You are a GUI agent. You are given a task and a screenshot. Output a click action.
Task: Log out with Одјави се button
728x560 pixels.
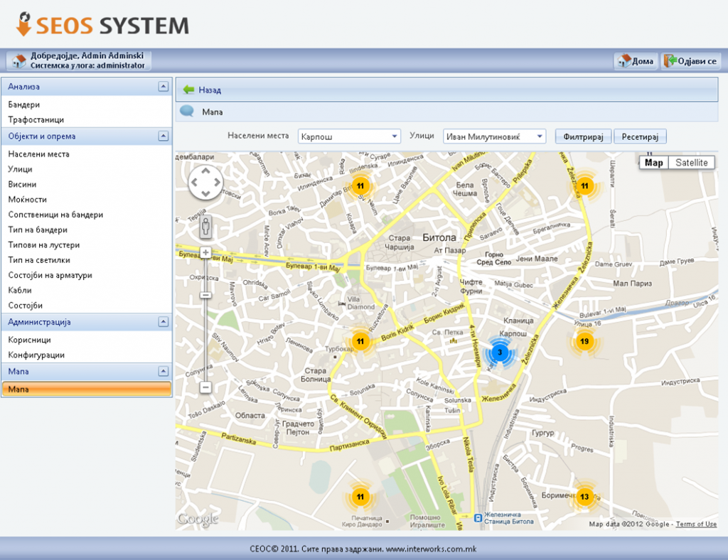(690, 61)
